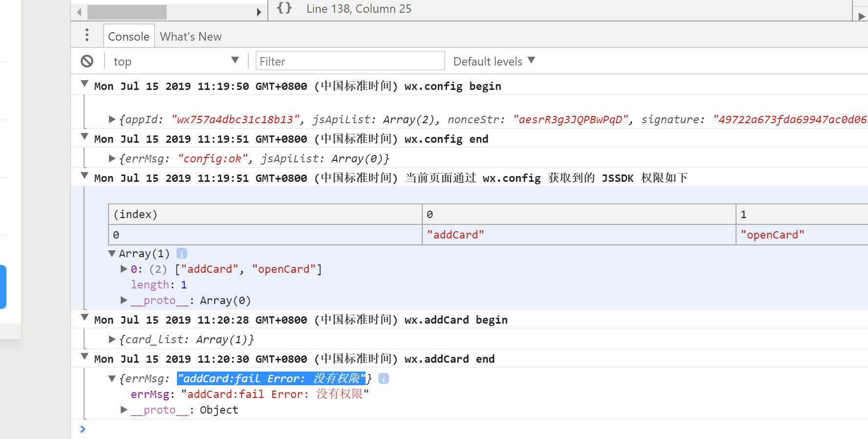Collapse the addCard:fail errMsg object
This screenshot has width=868, height=439.
(x=112, y=379)
